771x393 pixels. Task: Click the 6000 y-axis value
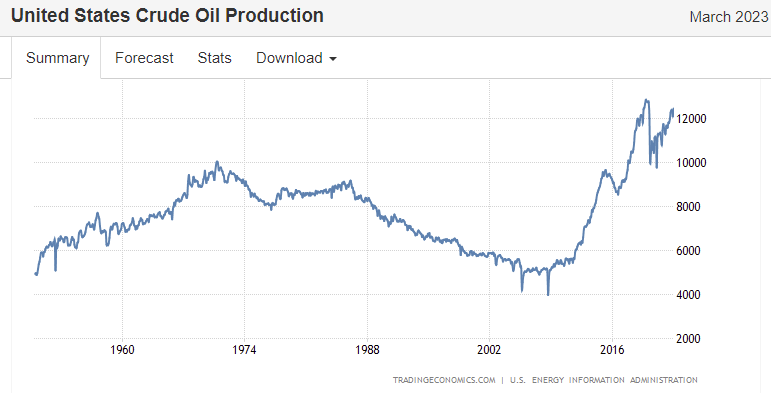(x=688, y=251)
